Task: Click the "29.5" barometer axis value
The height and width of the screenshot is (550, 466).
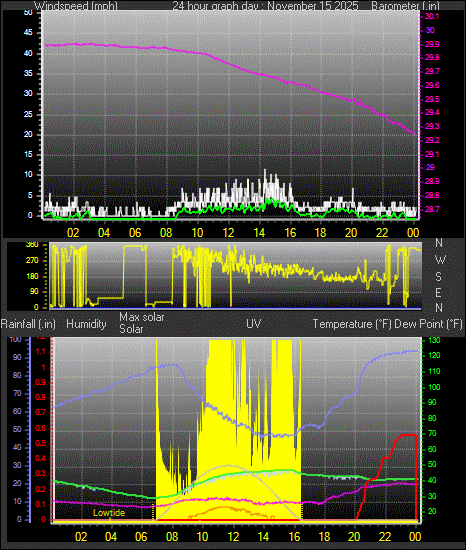Action: (432, 99)
